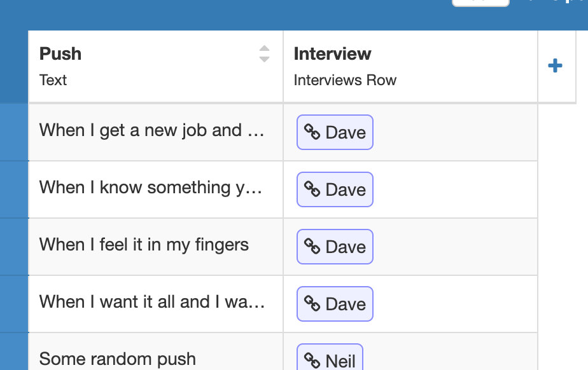Select cell "When I feel it in my fingers"
Image resolution: width=588 pixels, height=370 pixels.
(x=144, y=245)
